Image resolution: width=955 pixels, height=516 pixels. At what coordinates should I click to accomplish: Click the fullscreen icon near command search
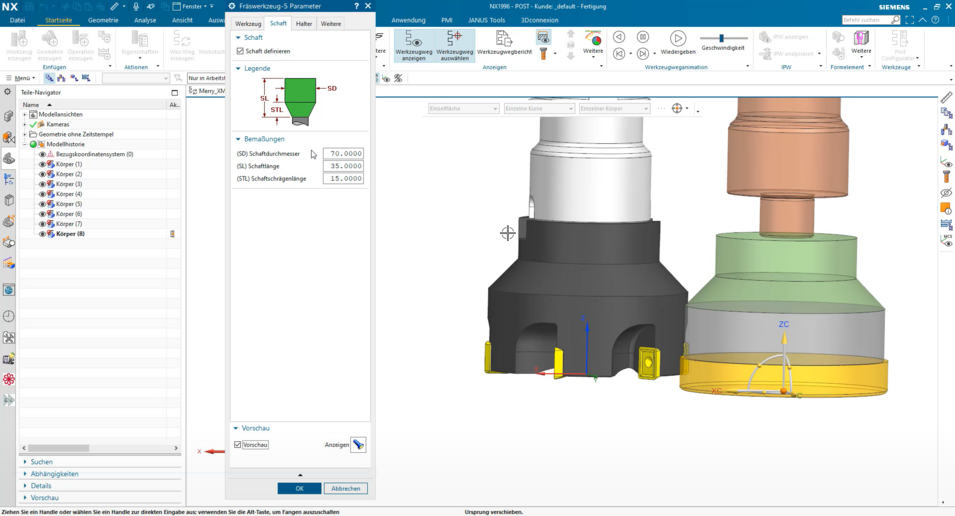[x=909, y=20]
